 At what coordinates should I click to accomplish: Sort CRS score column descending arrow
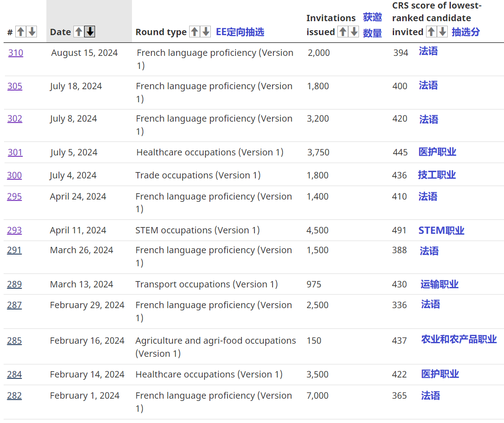click(442, 32)
